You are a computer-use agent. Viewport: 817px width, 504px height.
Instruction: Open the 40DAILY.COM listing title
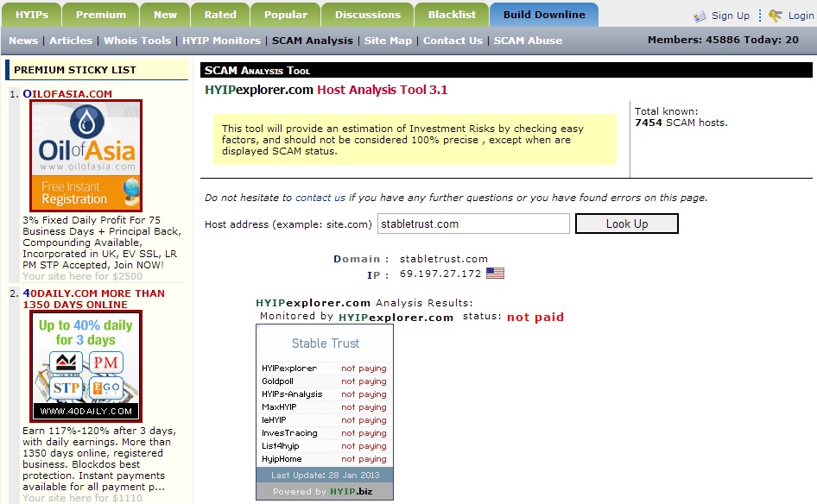93,299
